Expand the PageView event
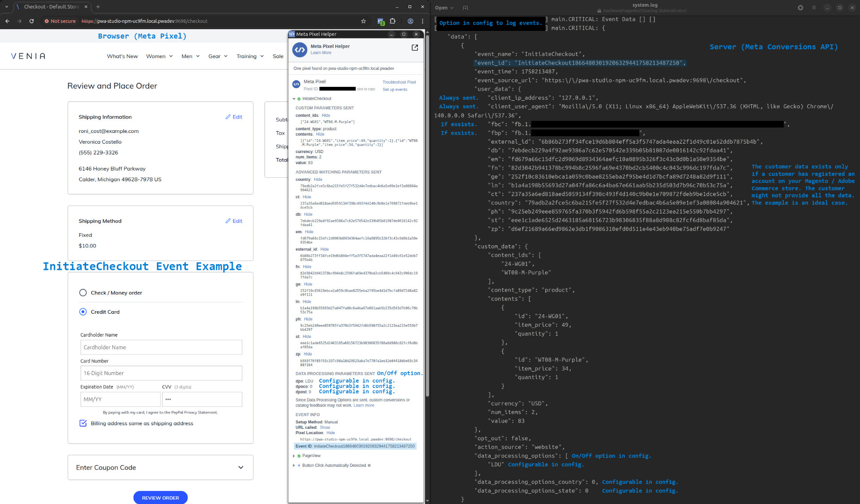The height and width of the screenshot is (504, 860). pyautogui.click(x=294, y=456)
